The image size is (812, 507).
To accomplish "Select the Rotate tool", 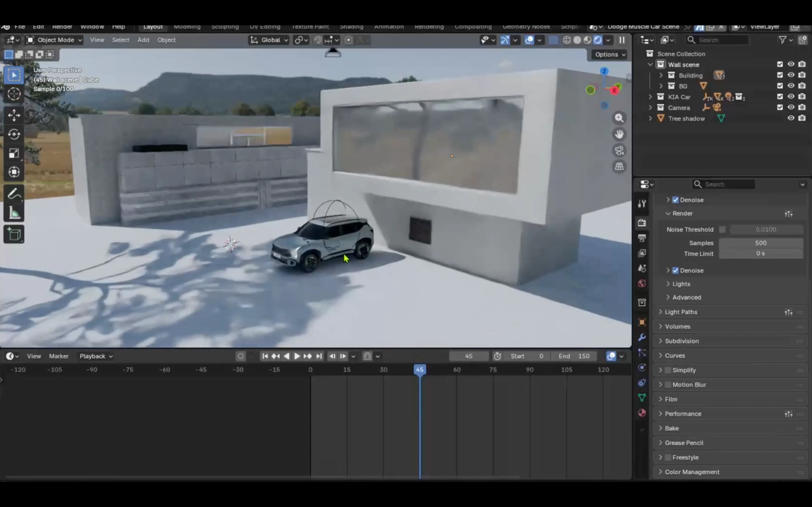I will pos(14,134).
